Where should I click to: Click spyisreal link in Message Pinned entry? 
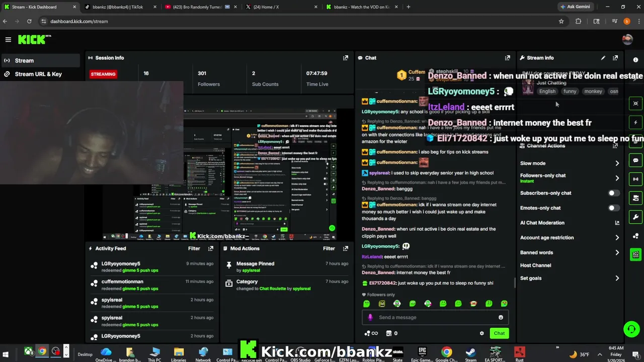(x=251, y=270)
